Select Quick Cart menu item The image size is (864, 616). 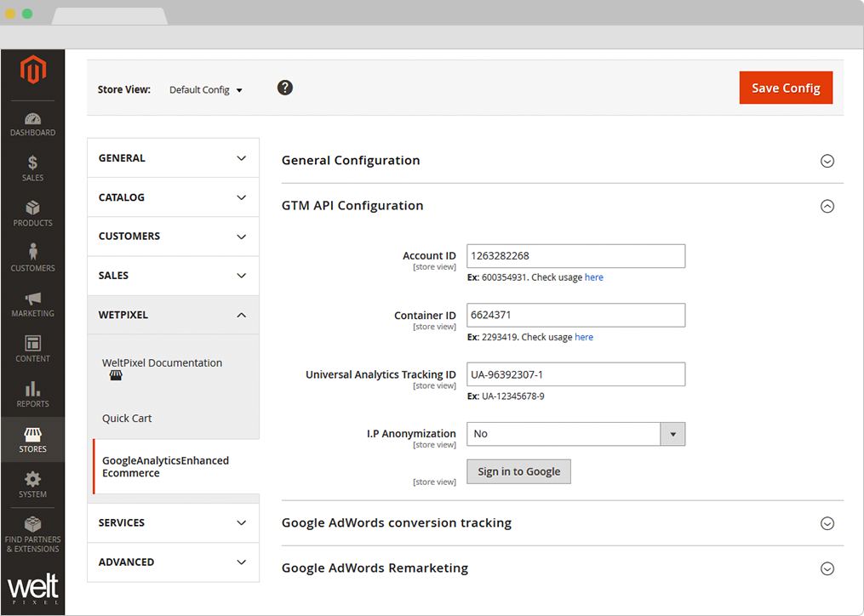click(127, 419)
